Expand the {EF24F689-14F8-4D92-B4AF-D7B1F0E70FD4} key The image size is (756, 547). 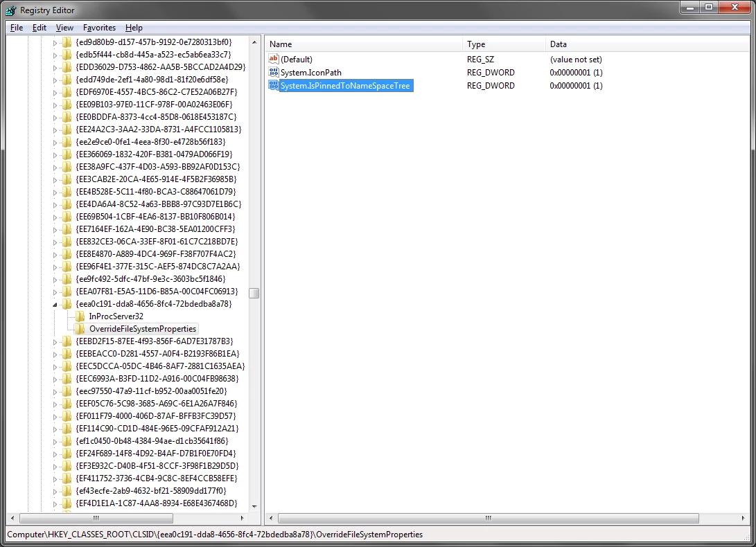[x=55, y=454]
